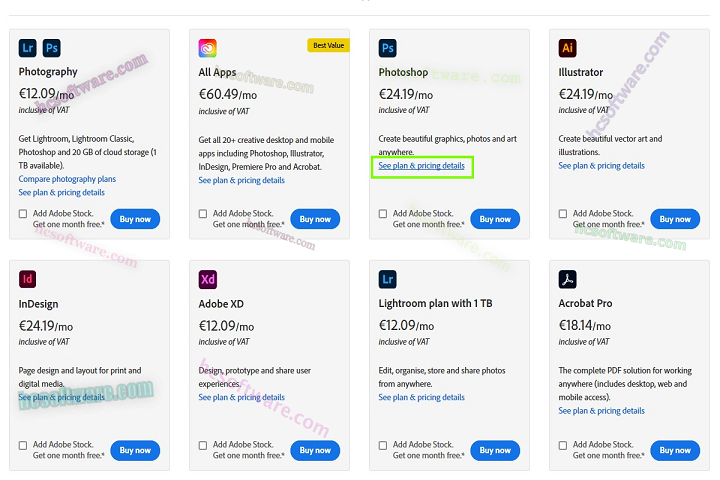Buy the All Apps plan now
Viewport: 720px width, 480px height.
click(315, 219)
